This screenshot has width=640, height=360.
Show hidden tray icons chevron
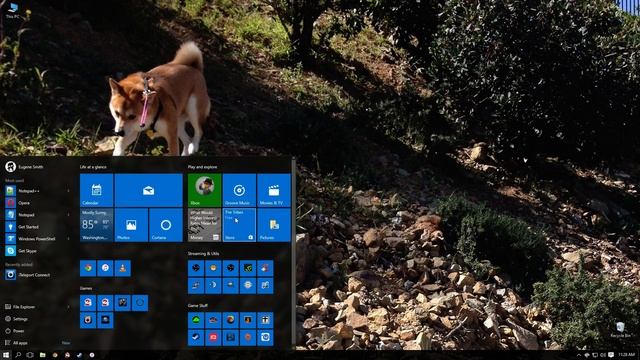(x=578, y=355)
